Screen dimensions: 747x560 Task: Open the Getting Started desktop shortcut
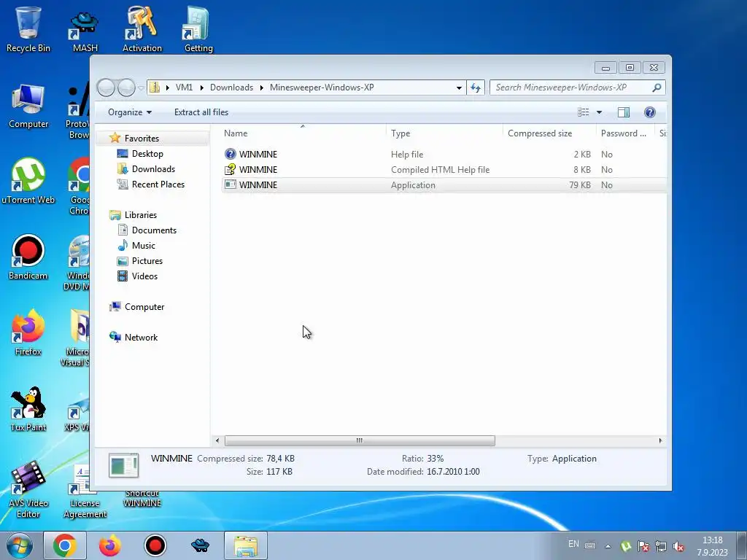198,28
